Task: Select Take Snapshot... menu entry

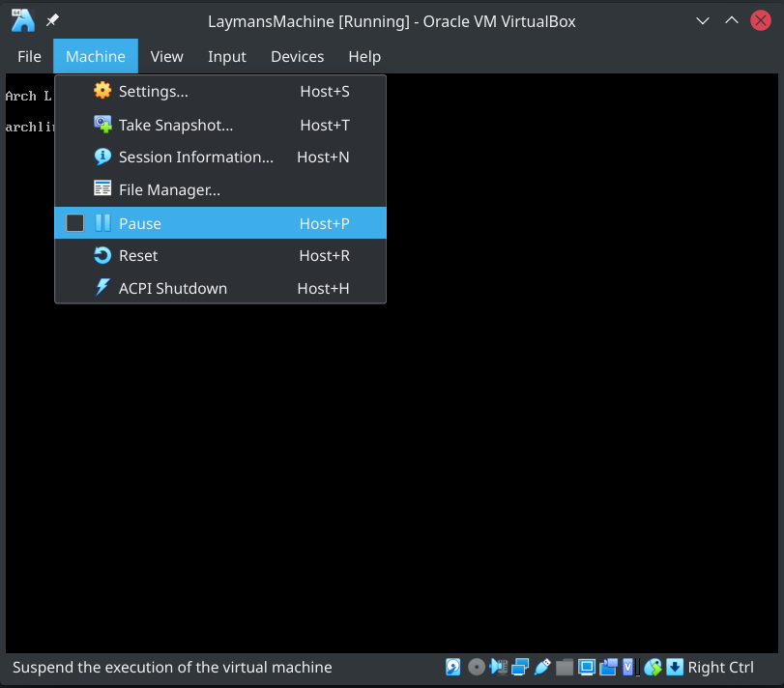Action: 220,125
